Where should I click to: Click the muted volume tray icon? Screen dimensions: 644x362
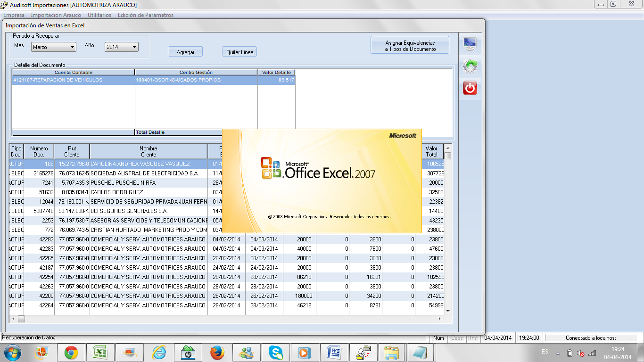[x=581, y=353]
